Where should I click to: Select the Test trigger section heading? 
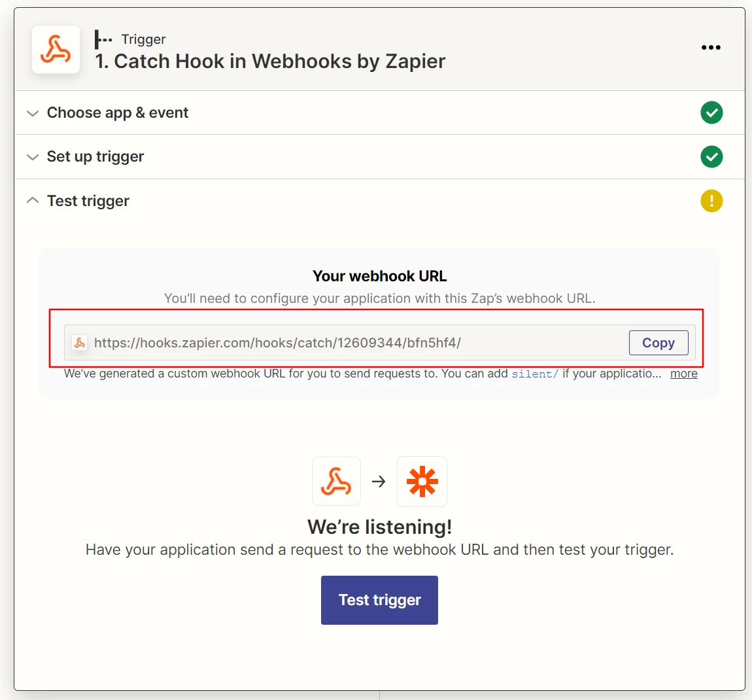88,201
